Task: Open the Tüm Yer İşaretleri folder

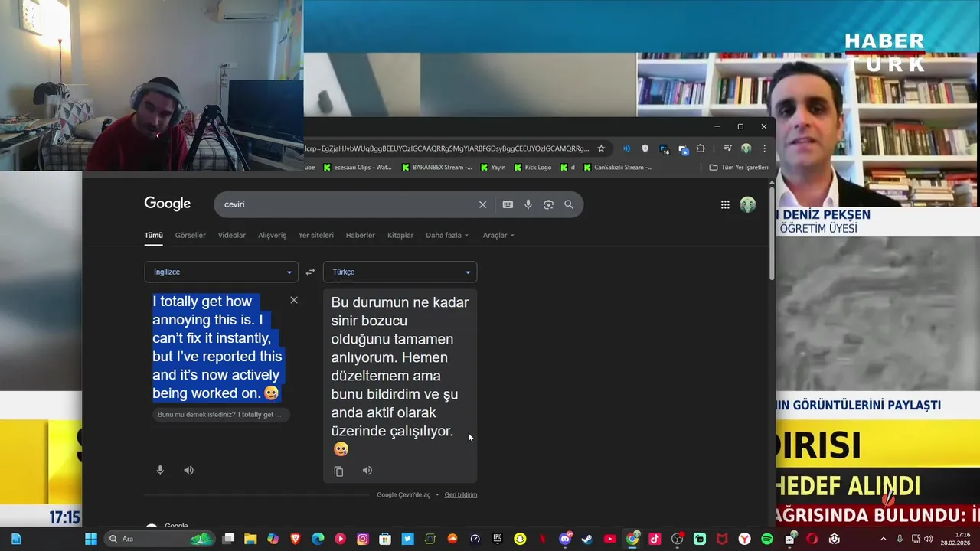Action: coord(739,167)
